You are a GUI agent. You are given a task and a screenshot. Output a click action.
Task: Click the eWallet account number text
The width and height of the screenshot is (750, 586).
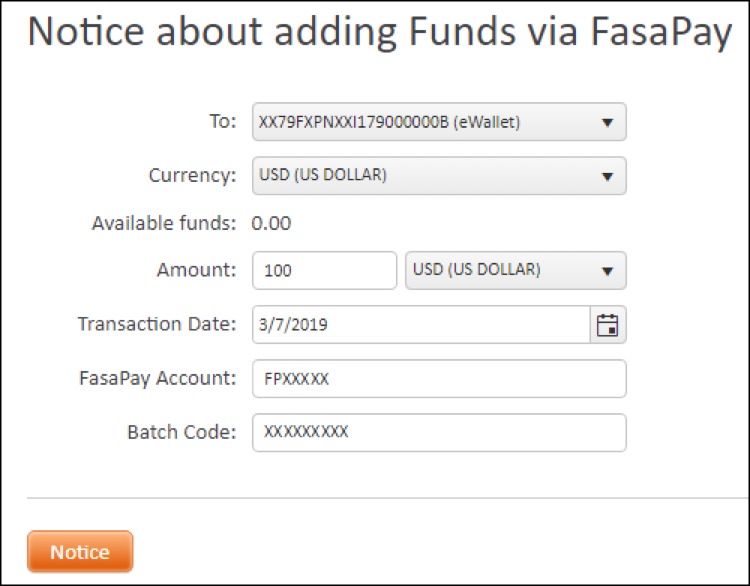pyautogui.click(x=390, y=123)
